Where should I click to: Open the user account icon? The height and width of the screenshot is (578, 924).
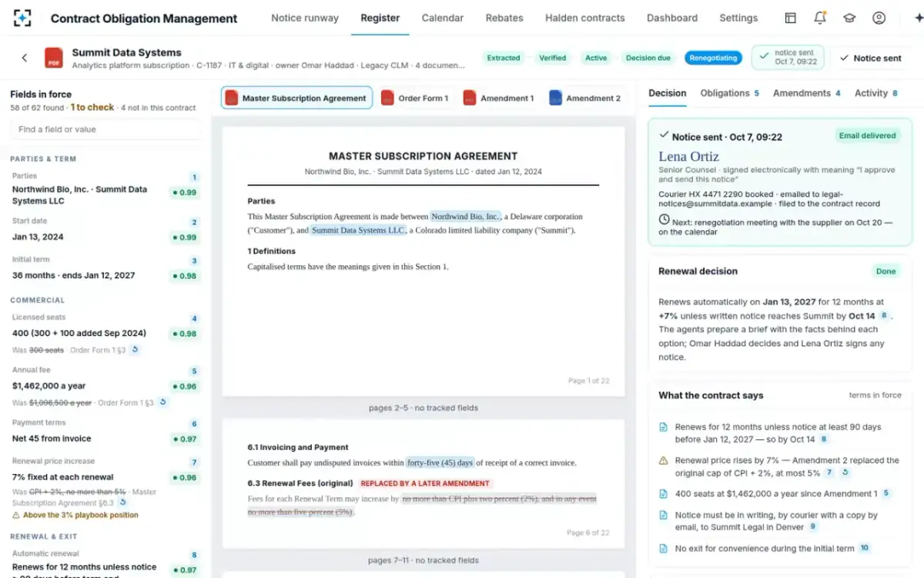[x=879, y=18]
